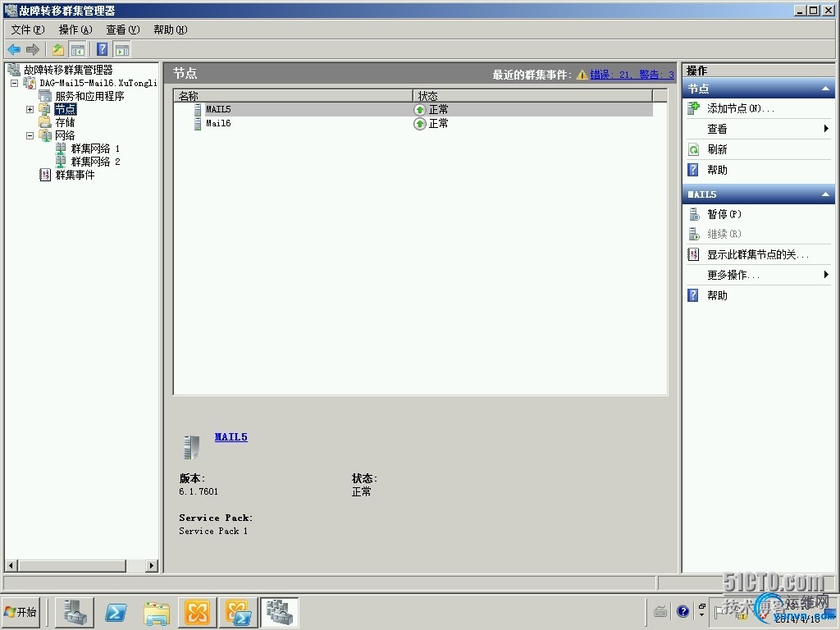840x630 pixels.
Task: Open 群集事件 in the tree
Action: (75, 176)
